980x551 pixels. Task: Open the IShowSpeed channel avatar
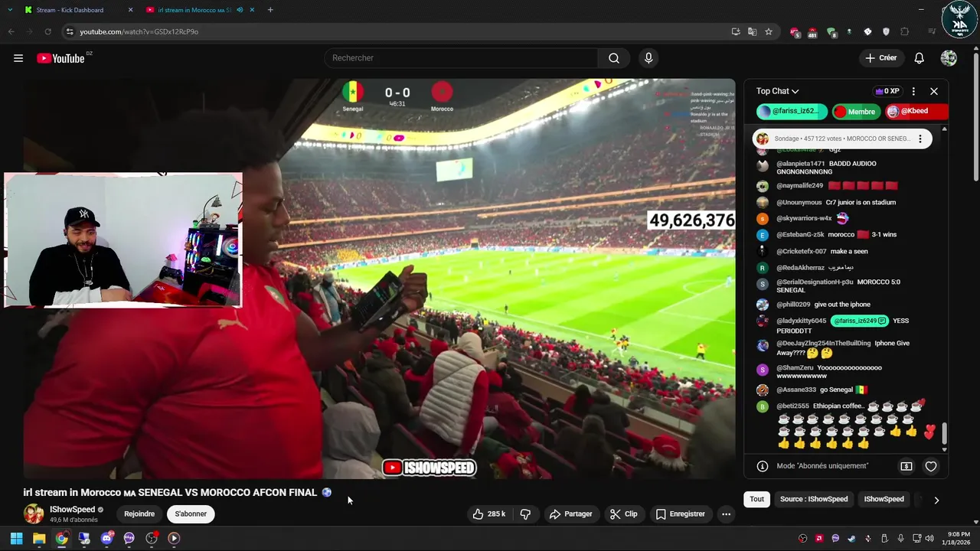click(x=34, y=514)
